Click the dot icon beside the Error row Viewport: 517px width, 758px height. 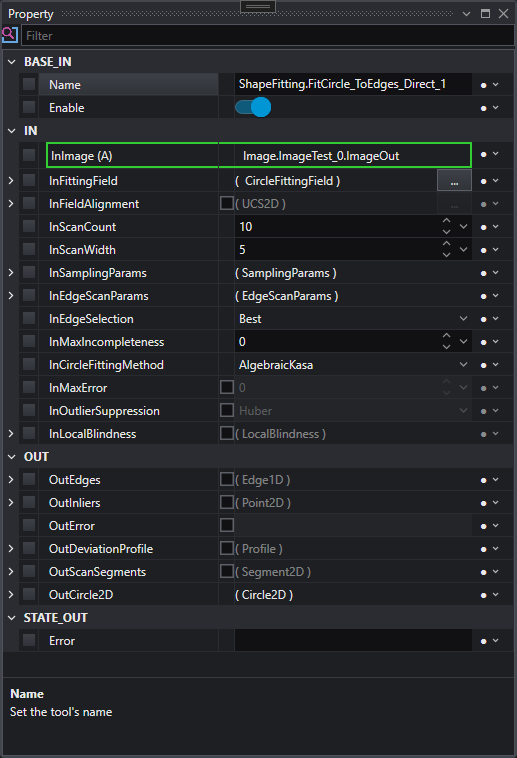tap(483, 641)
